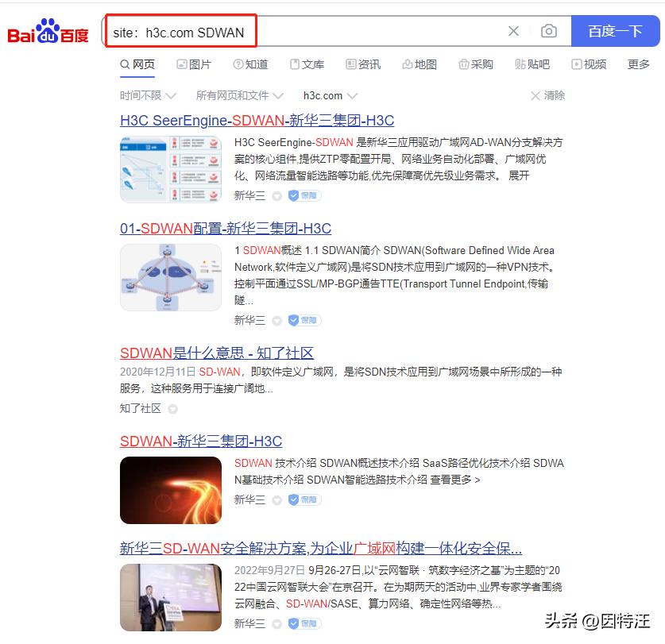Clear the search box using the X icon
This screenshot has height=644, width=665.
click(x=513, y=30)
